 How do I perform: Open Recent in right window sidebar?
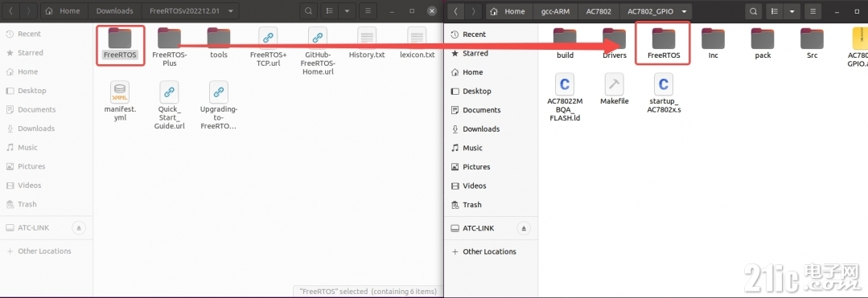(x=491, y=35)
